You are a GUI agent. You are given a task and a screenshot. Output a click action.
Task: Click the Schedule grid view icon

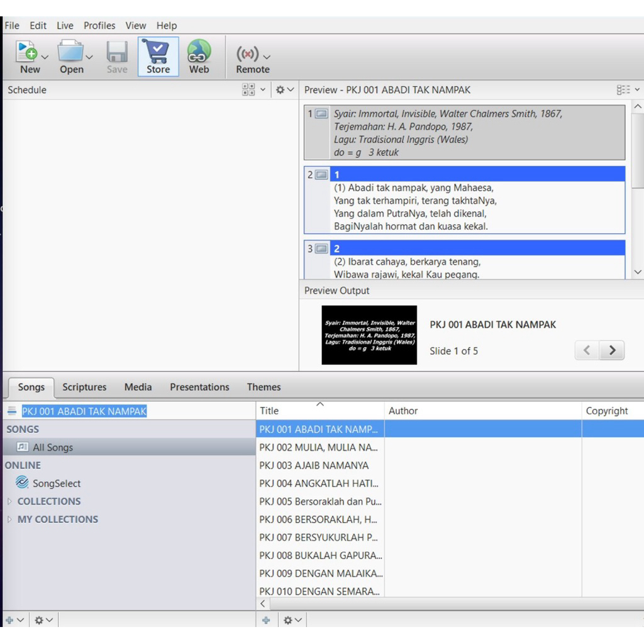tap(248, 90)
